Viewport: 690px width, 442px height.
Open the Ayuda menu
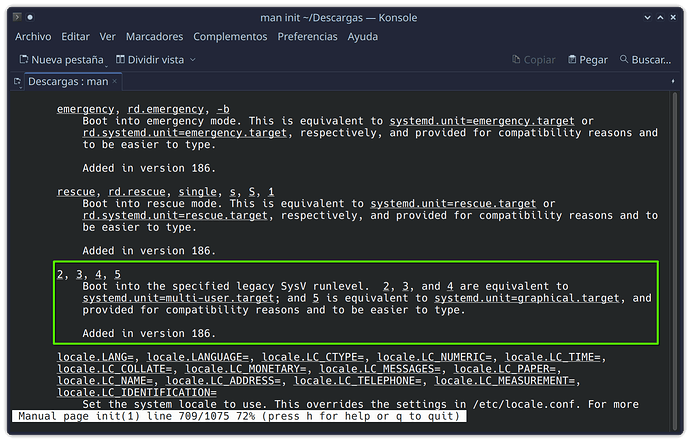coord(362,37)
